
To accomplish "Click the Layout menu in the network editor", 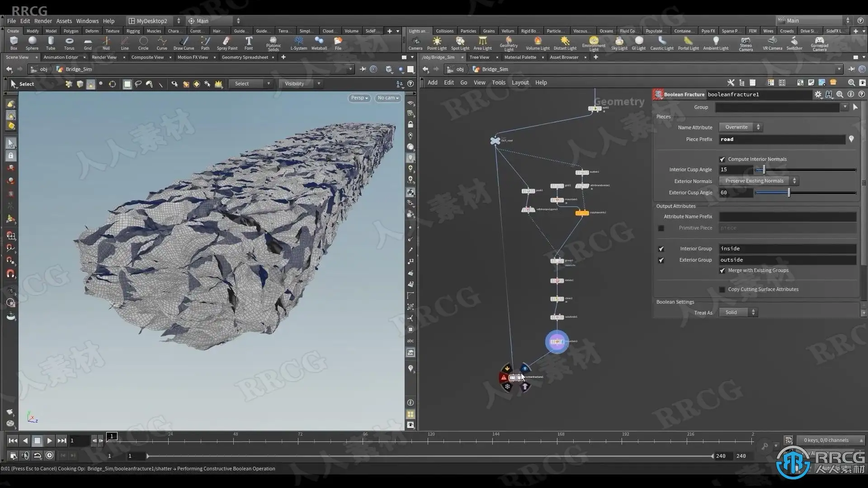I will [x=520, y=83].
